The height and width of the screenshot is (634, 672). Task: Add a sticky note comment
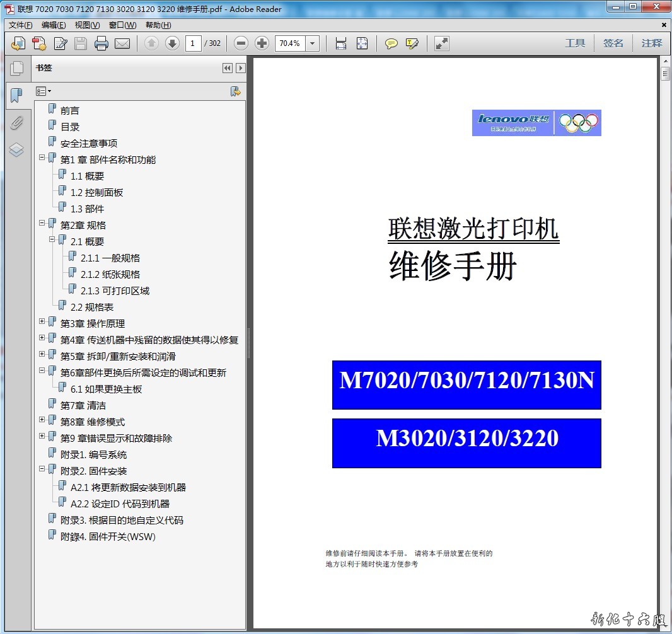(391, 43)
